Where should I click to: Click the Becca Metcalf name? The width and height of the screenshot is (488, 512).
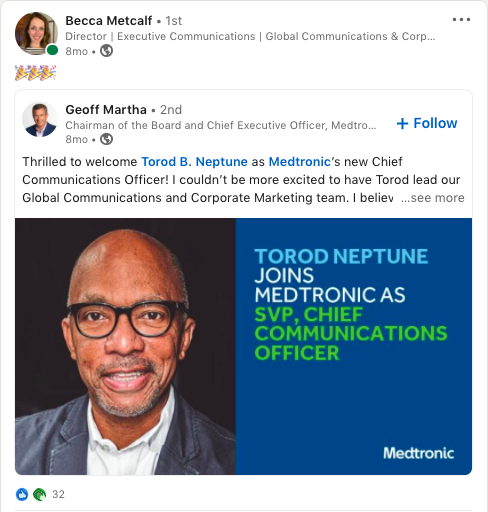pos(109,21)
